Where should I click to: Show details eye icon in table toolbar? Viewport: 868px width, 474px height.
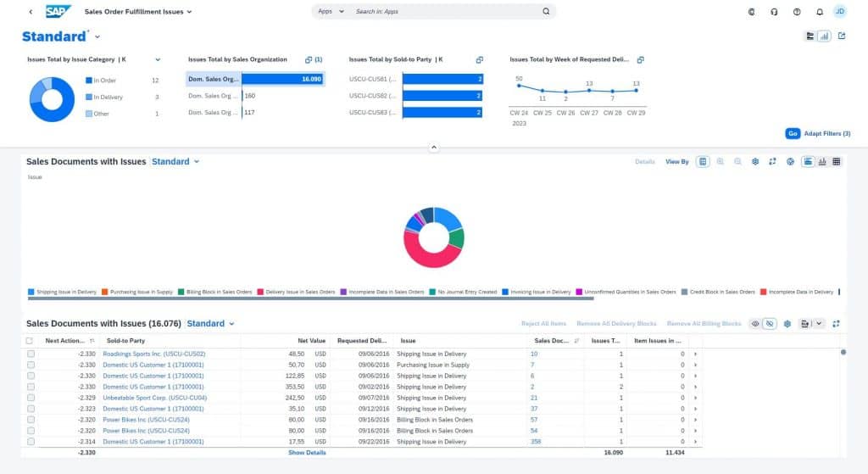click(755, 324)
